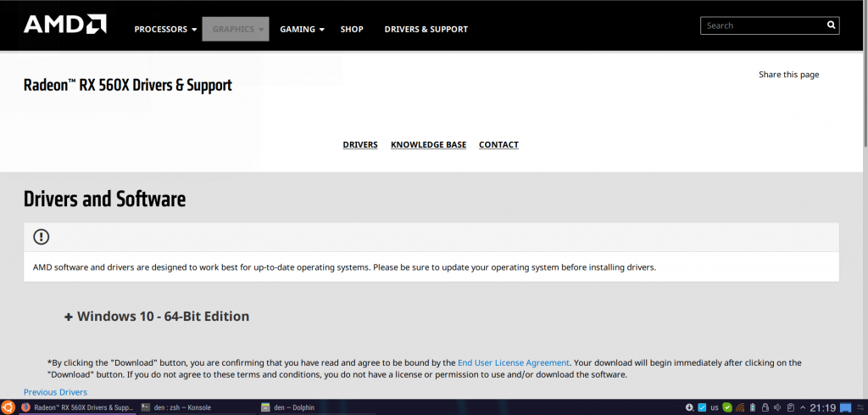Open the End User License Agreement link
Screen dimensions: 868x415
(x=514, y=362)
